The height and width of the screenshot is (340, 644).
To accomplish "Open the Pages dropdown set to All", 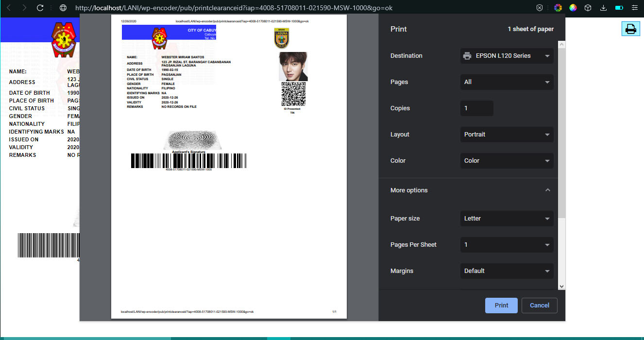I will [x=507, y=82].
